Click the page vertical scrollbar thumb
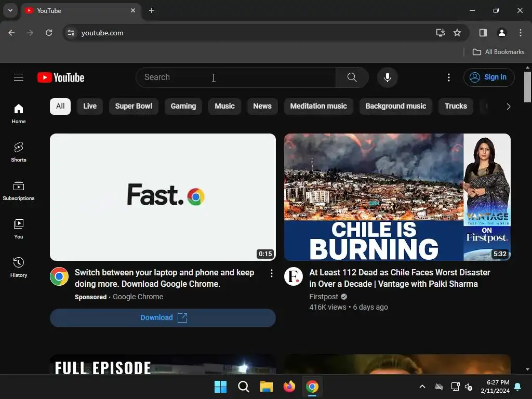 point(527,87)
